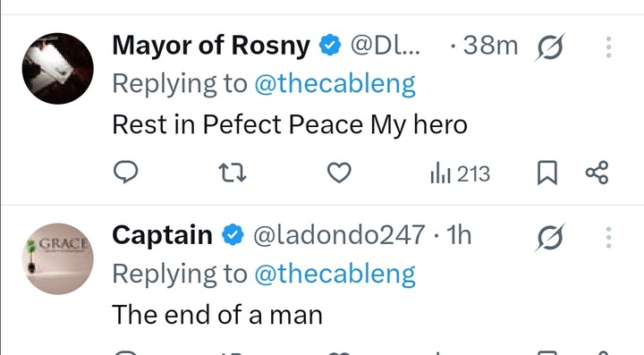Open the 38m timestamp of tweet
Screen dimensions: 644x355
[x=490, y=45]
